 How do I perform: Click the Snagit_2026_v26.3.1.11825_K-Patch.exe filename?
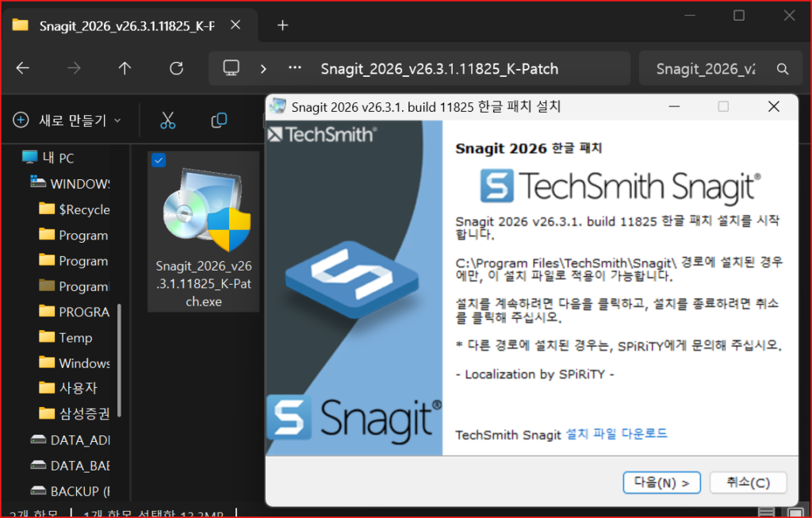pos(204,284)
